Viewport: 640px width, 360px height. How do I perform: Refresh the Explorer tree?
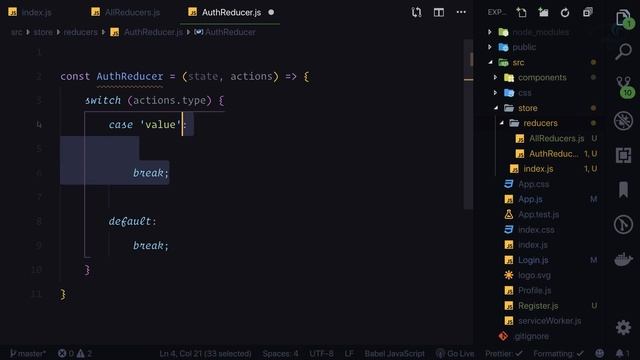(x=565, y=13)
